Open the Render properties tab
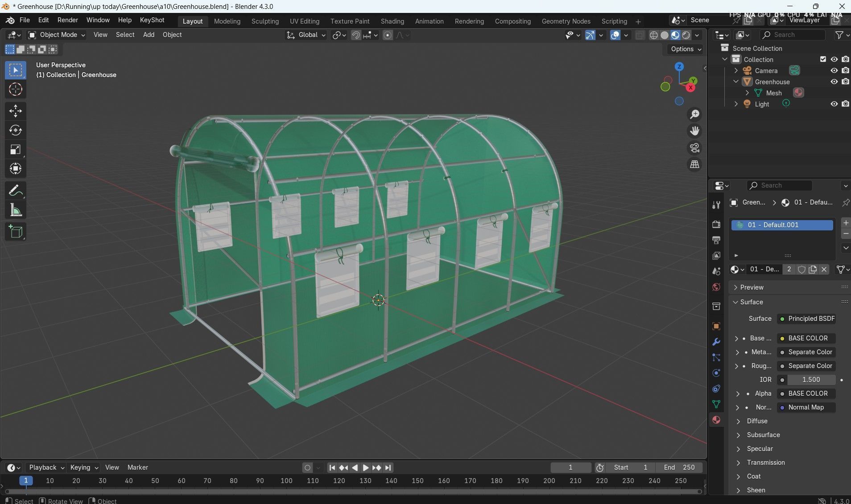The height and width of the screenshot is (504, 851). point(716,224)
